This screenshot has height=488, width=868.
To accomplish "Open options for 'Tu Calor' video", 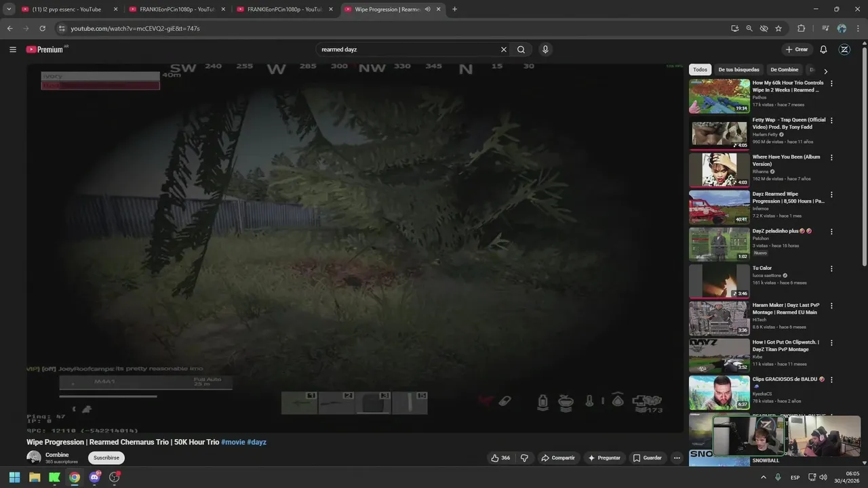I will 831,268.
